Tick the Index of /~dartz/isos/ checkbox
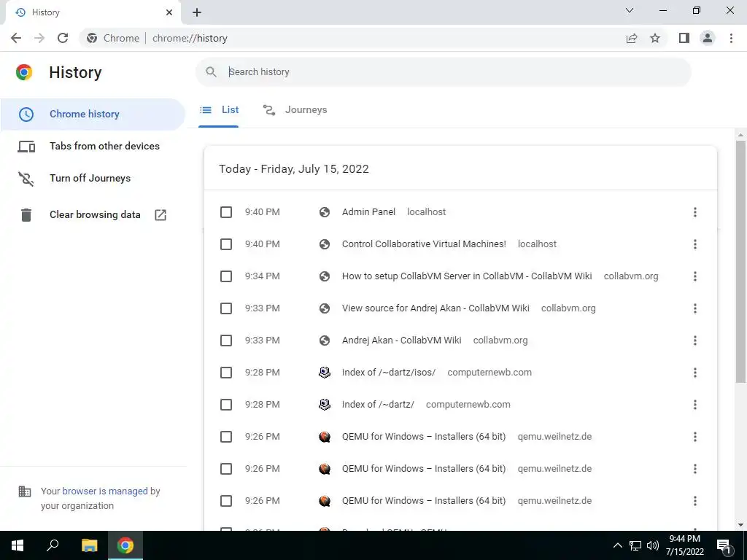Viewport: 747px width, 560px height. click(x=226, y=373)
